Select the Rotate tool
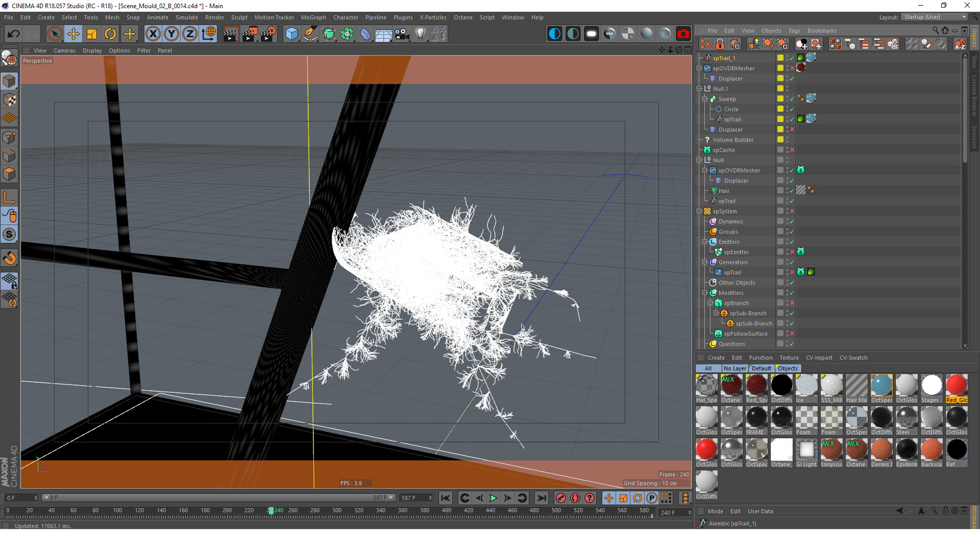The height and width of the screenshot is (551, 980). click(x=110, y=34)
